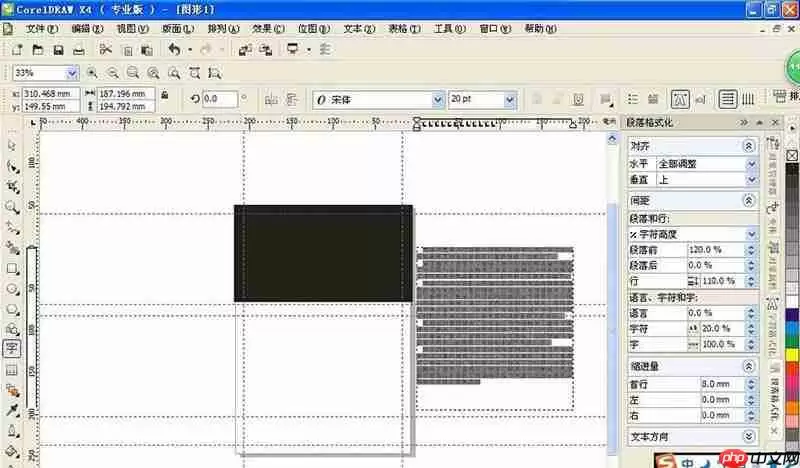The image size is (800, 468).
Task: Open the 文本 menu
Action: coord(359,29)
